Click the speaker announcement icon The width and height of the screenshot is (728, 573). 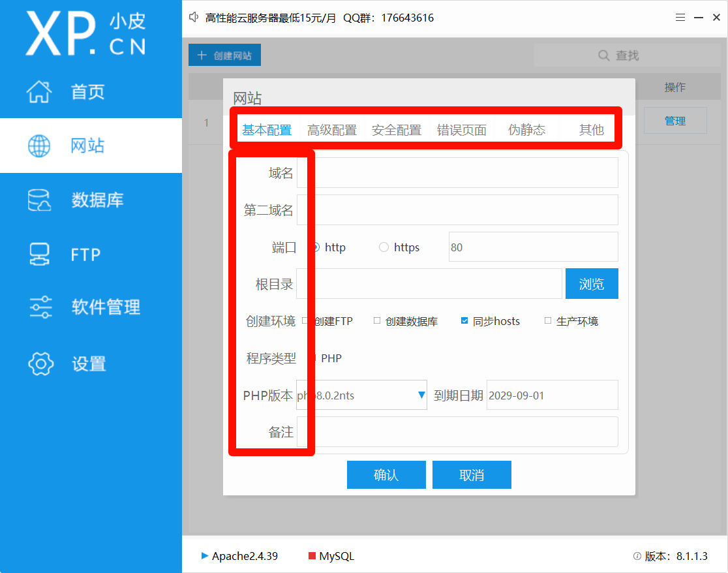click(194, 18)
